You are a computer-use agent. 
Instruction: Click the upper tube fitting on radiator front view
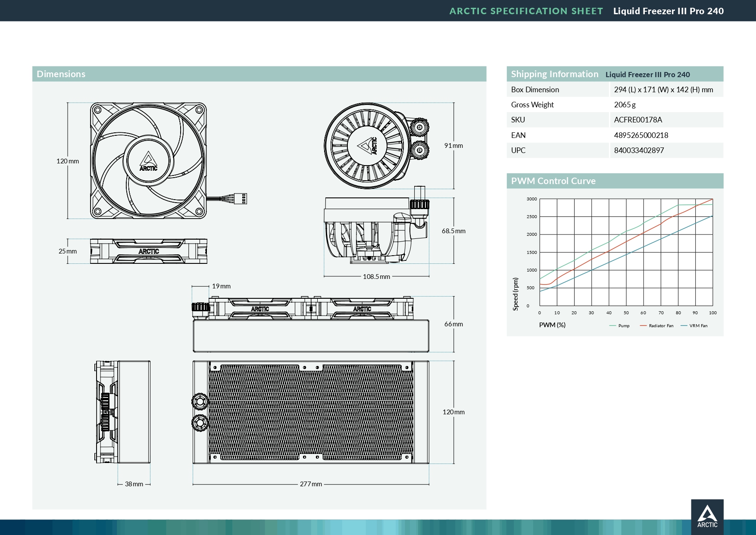pos(200,401)
